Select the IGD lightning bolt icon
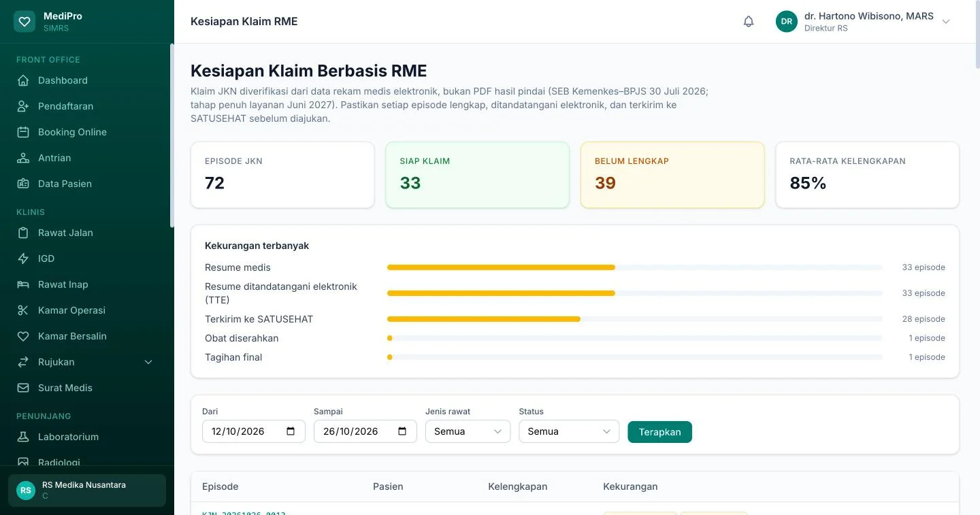This screenshot has width=980, height=515. pyautogui.click(x=23, y=259)
